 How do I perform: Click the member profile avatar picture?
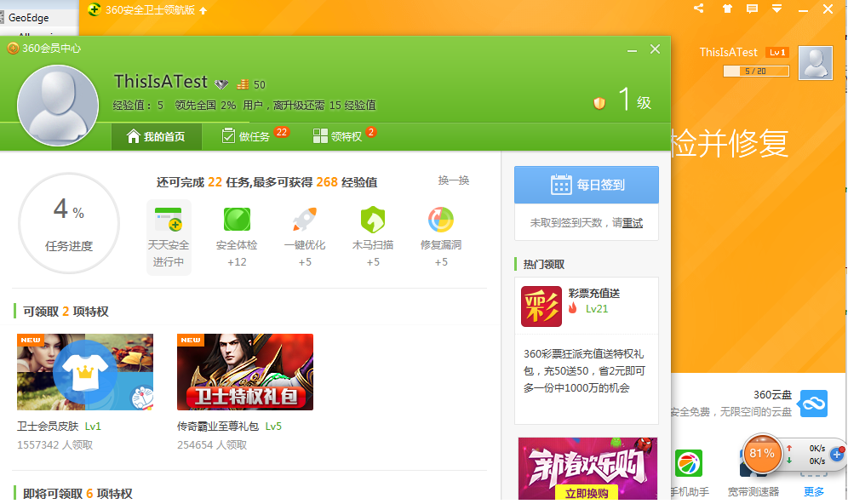pos(58,106)
